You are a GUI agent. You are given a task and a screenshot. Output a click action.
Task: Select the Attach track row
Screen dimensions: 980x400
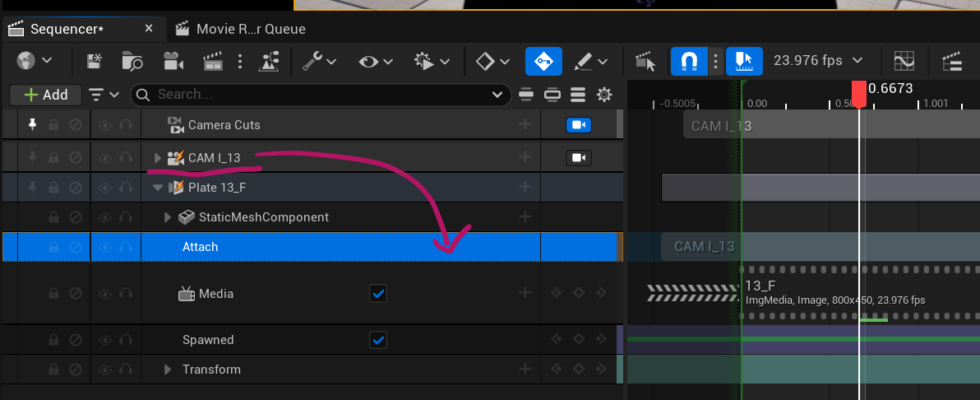point(329,247)
